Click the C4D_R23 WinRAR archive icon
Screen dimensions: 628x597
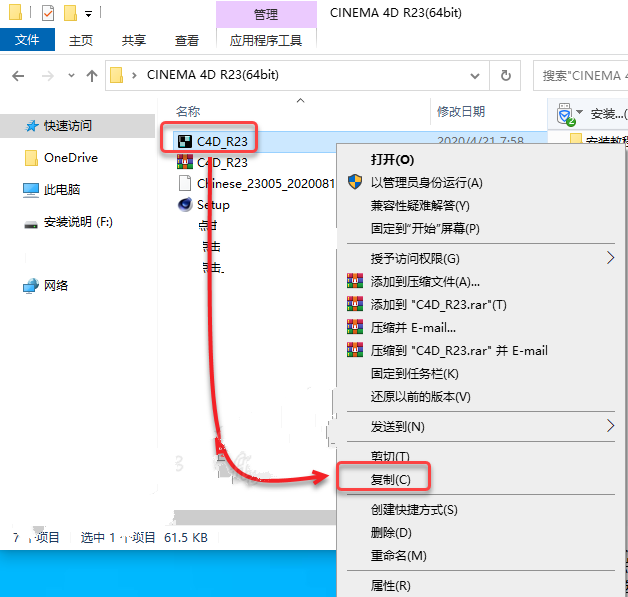pyautogui.click(x=185, y=162)
